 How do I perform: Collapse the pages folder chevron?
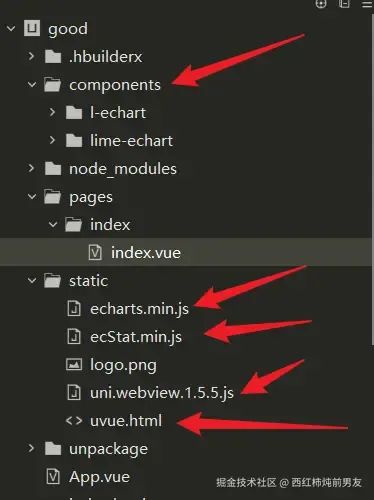(32, 197)
